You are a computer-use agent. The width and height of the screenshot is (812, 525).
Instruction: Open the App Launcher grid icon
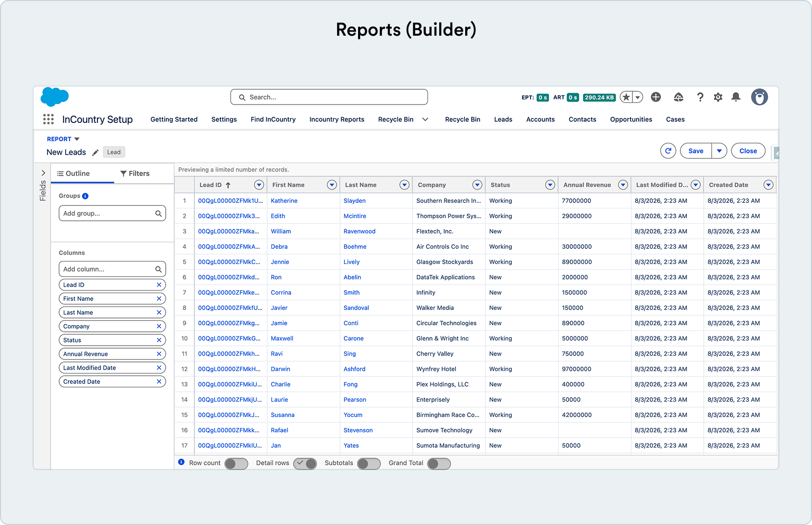[48, 119]
